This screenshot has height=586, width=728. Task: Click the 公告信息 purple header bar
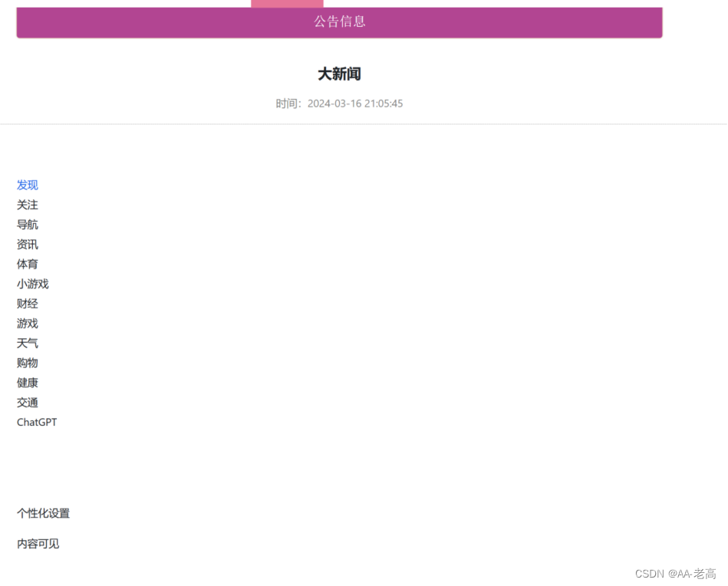[339, 22]
